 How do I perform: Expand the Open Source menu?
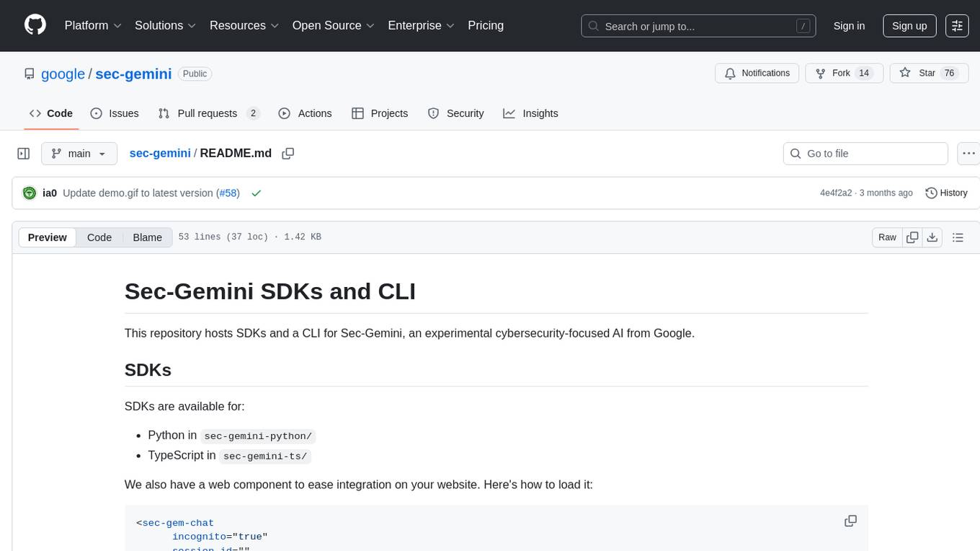tap(334, 25)
